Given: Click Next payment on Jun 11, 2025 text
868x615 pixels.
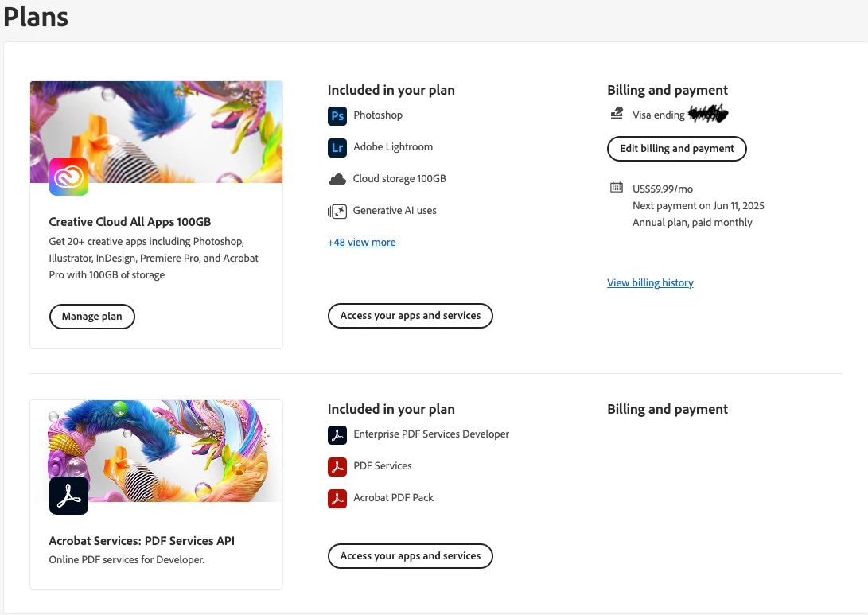Looking at the screenshot, I should click(x=698, y=205).
